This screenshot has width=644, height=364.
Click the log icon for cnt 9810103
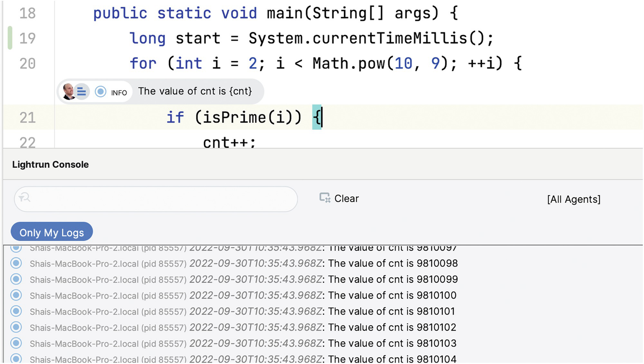tap(16, 343)
